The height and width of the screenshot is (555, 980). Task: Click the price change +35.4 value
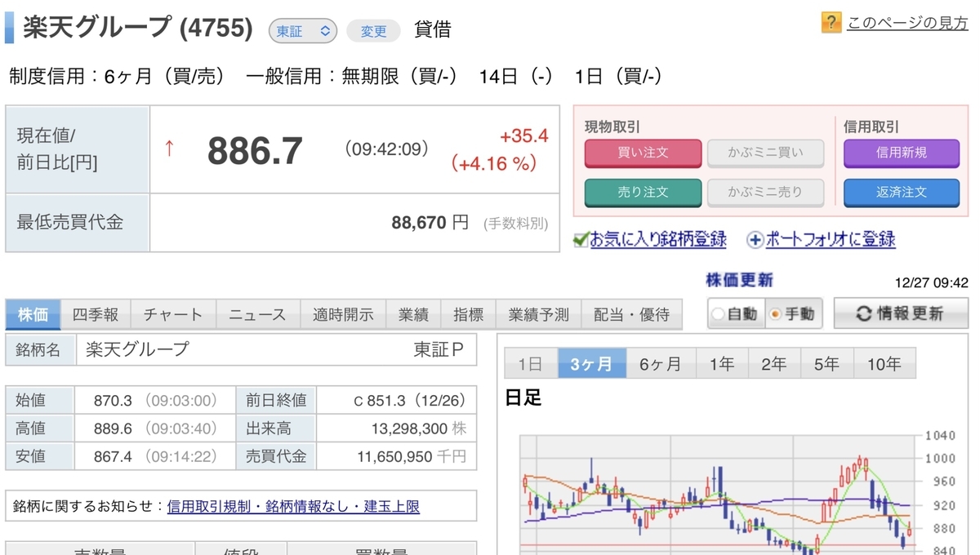pyautogui.click(x=523, y=135)
